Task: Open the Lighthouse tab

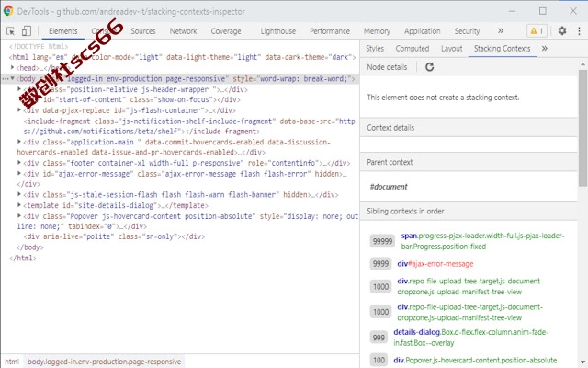Action: point(277,31)
